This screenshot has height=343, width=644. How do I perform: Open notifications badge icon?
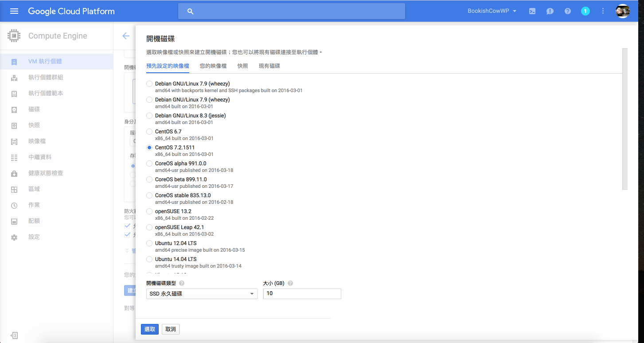point(585,11)
